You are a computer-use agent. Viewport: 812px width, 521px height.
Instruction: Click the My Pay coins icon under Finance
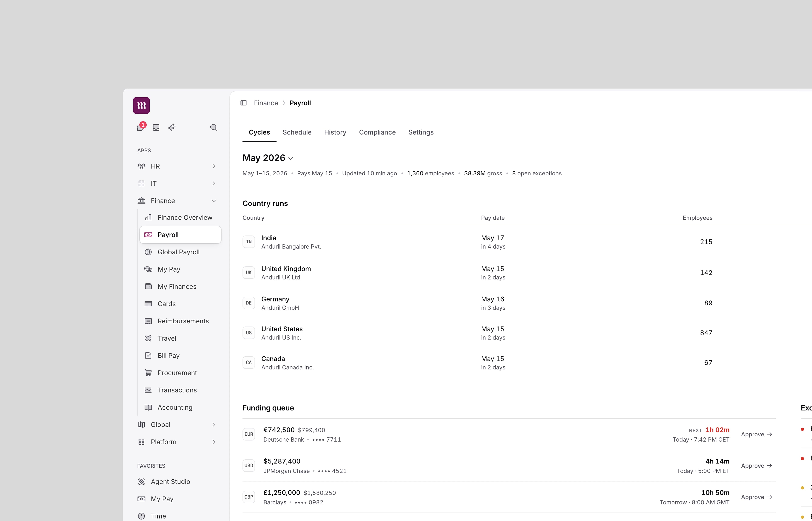click(148, 269)
